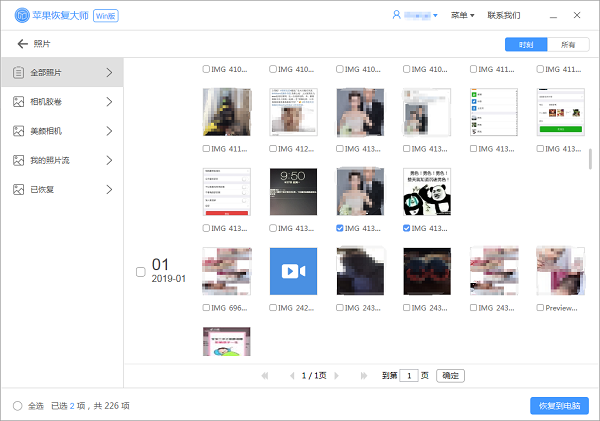The width and height of the screenshot is (600, 421).
Task: Expand the 美颜相机 category chevron
Action: 109,131
